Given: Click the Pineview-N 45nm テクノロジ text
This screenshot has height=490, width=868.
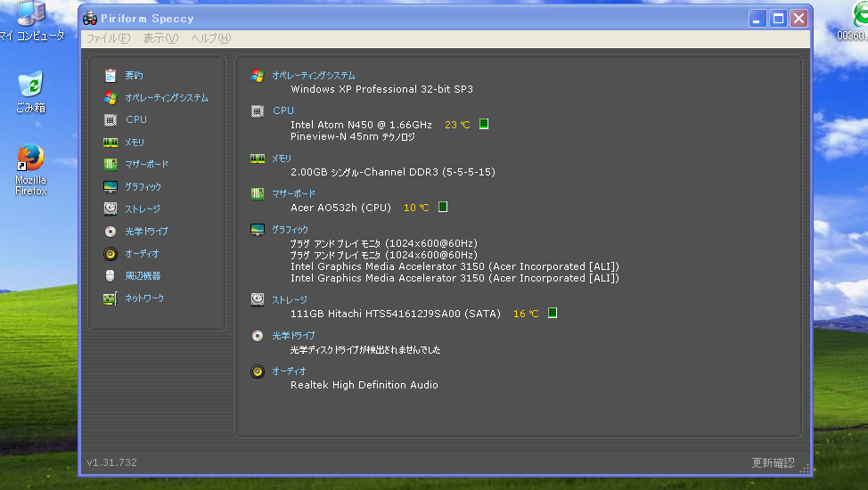Looking at the screenshot, I should pos(353,136).
